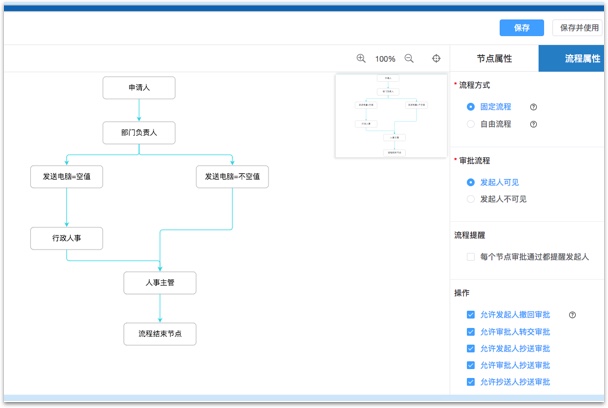Click the flowchart minimap thumbnail

(x=391, y=116)
